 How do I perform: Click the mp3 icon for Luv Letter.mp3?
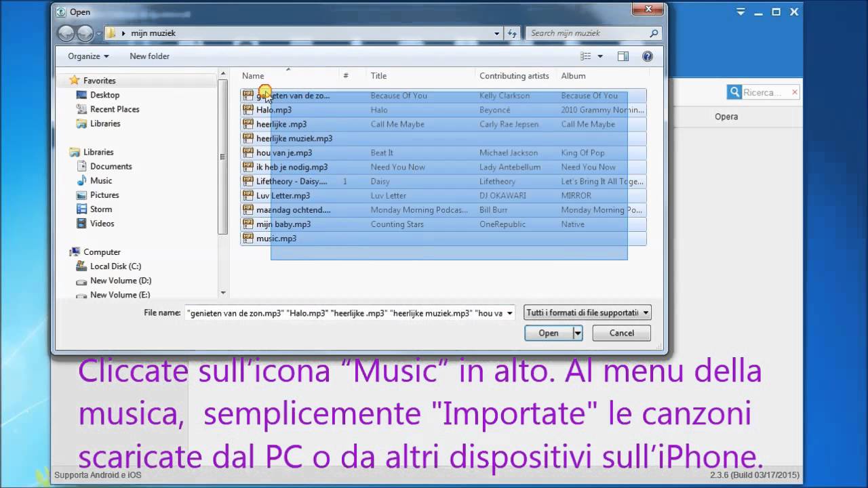(248, 195)
